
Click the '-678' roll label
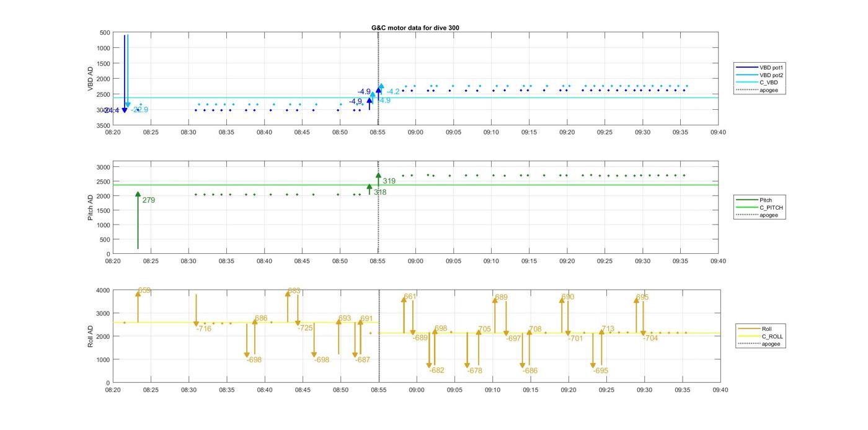474,371
